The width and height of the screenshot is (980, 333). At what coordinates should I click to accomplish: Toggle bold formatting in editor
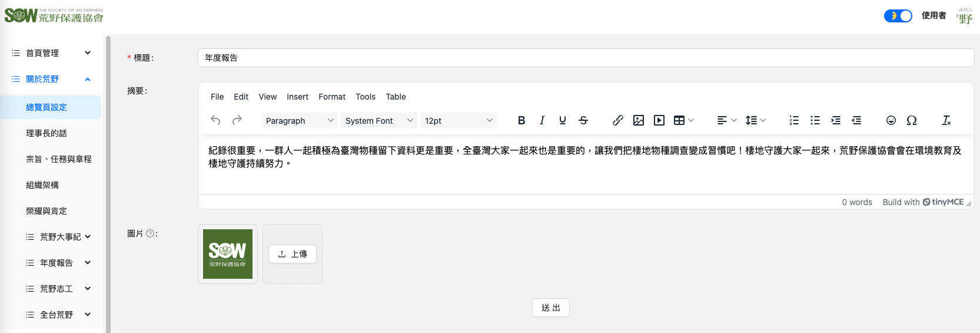(x=521, y=120)
